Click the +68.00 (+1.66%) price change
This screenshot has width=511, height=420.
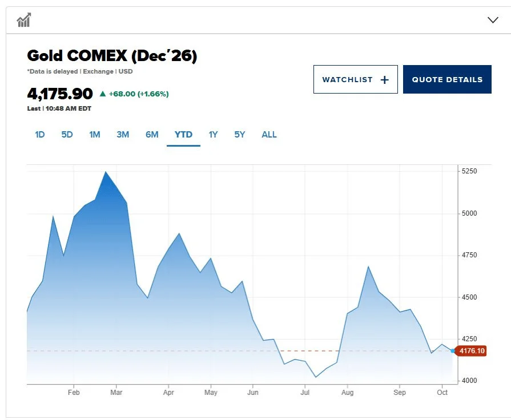pyautogui.click(x=139, y=94)
